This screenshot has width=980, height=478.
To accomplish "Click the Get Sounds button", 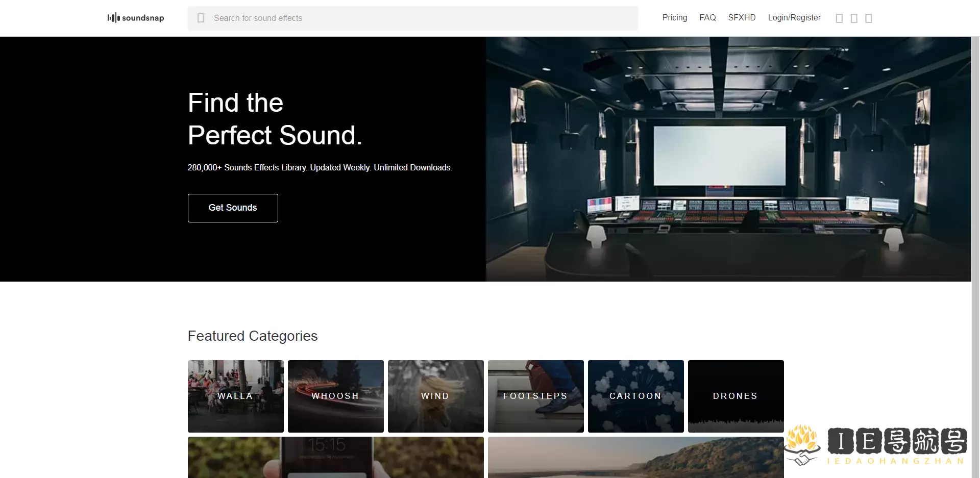I will pyautogui.click(x=232, y=208).
